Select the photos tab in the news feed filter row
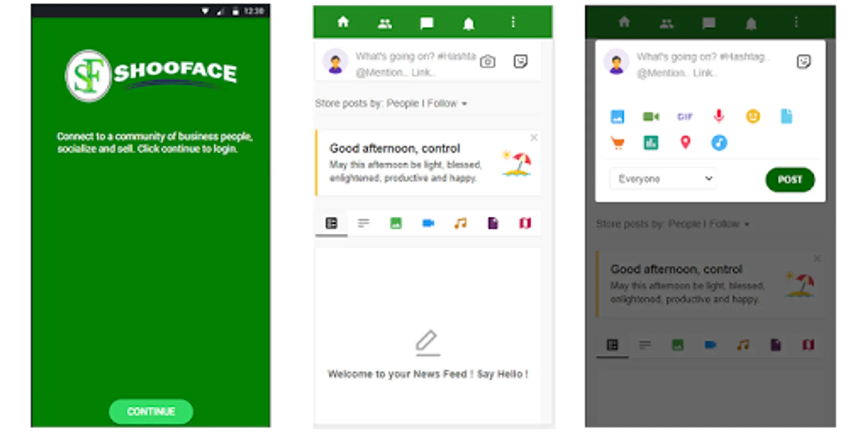The image size is (868, 434). pos(396,223)
